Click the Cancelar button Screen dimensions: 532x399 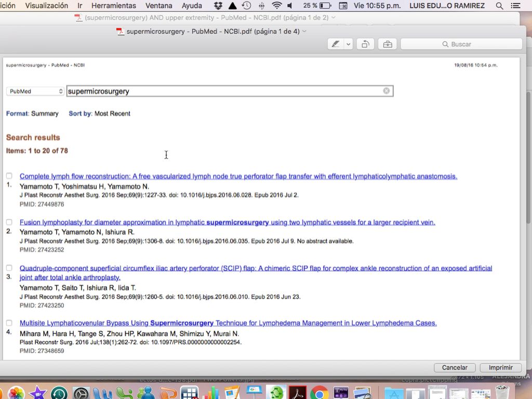[455, 367]
